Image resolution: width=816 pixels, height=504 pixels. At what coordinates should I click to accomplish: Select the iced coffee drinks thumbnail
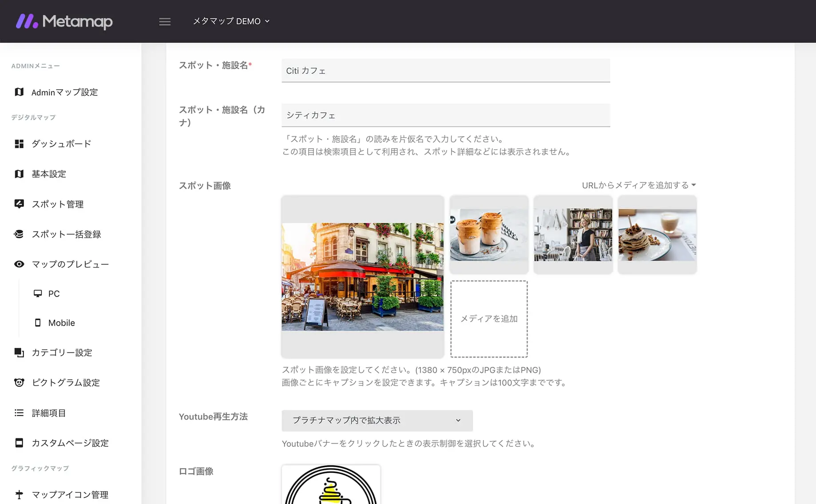(x=489, y=235)
